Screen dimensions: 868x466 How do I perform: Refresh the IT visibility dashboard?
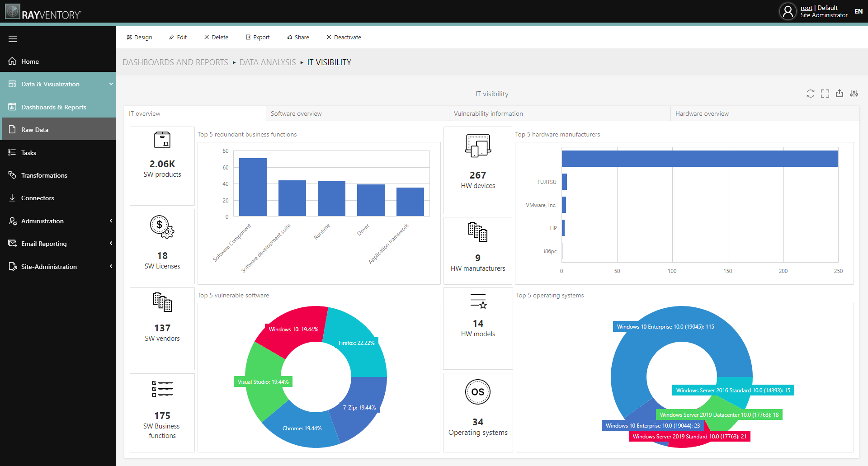[x=810, y=94]
